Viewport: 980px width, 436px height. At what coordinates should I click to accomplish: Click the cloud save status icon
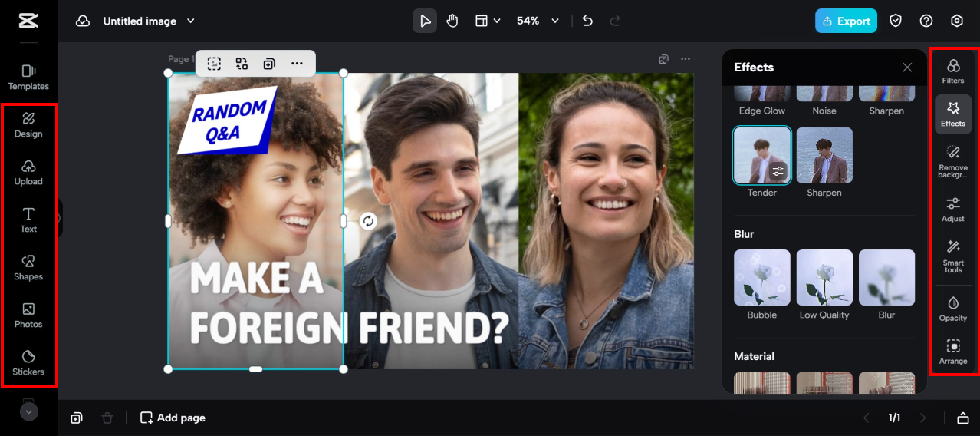83,21
